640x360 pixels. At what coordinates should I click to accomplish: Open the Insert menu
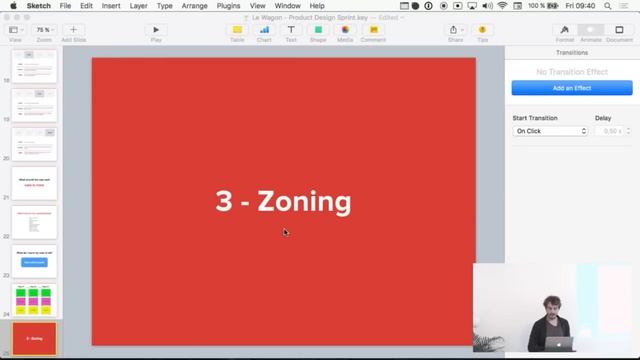point(111,6)
